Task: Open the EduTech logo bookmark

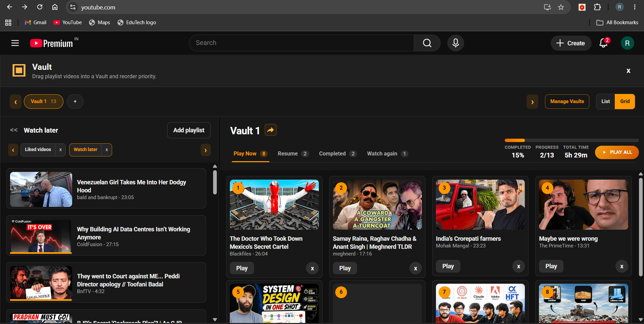Action: [137, 22]
